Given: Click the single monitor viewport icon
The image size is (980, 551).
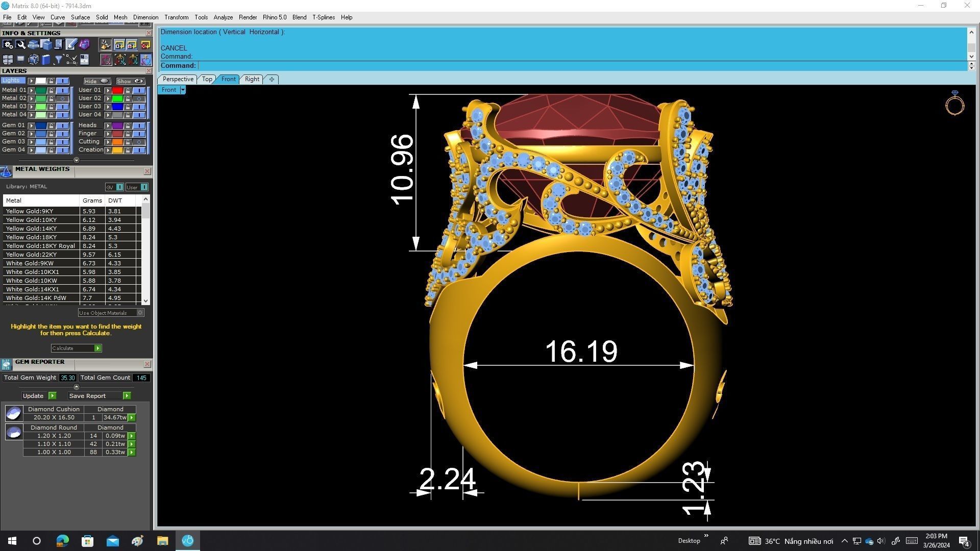Looking at the screenshot, I should [20, 59].
